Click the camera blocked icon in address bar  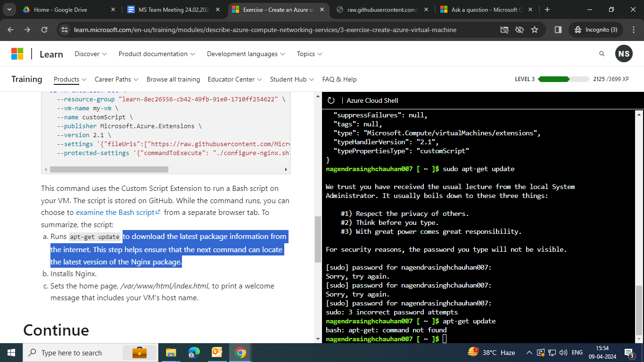504,30
